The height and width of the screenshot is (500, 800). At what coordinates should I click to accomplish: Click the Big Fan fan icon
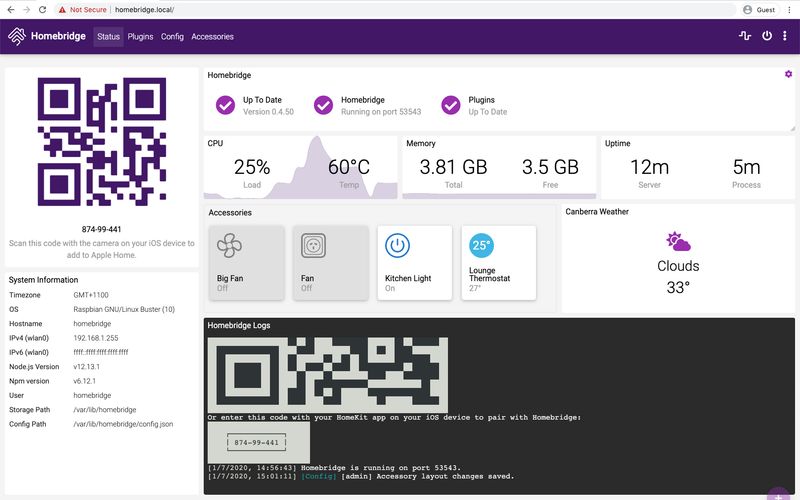coord(229,245)
